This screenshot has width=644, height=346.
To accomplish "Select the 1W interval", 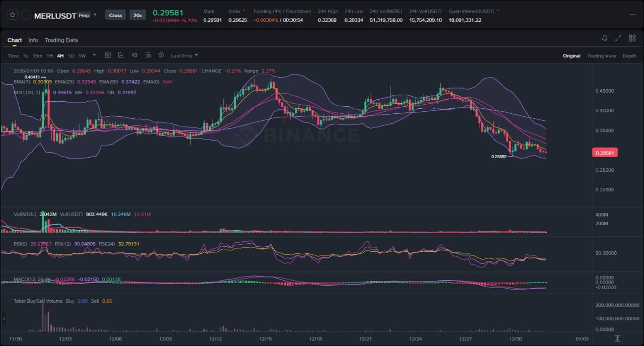I will [x=82, y=56].
